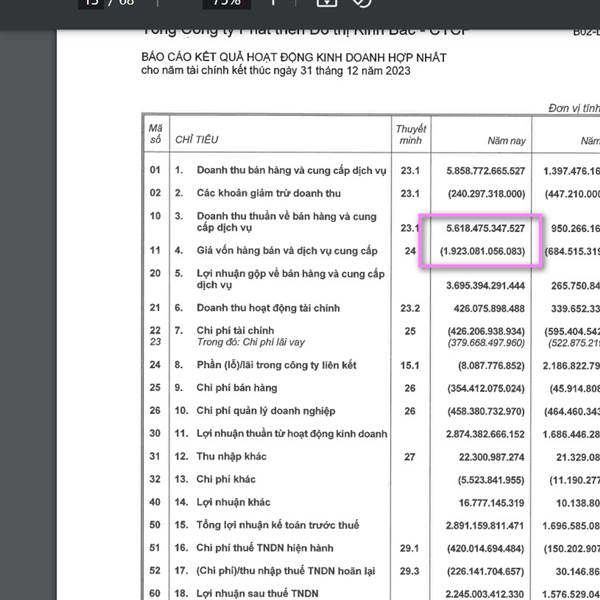The width and height of the screenshot is (600, 600).
Task: Click the value (420.014.694.484)
Action: tap(486, 549)
